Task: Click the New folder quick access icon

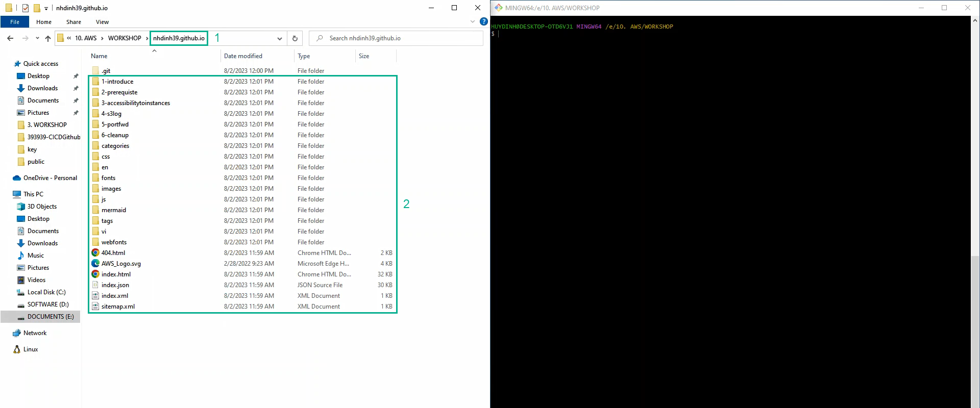Action: coord(37,8)
